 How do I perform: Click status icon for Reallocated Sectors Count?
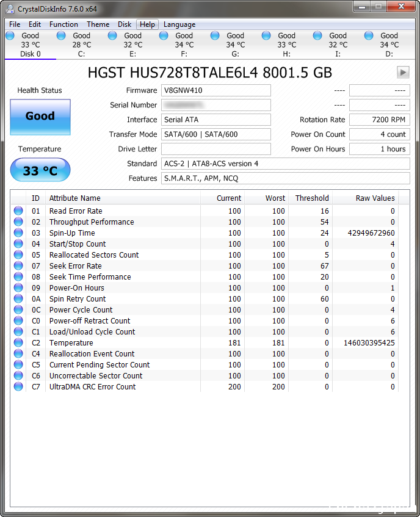click(18, 255)
